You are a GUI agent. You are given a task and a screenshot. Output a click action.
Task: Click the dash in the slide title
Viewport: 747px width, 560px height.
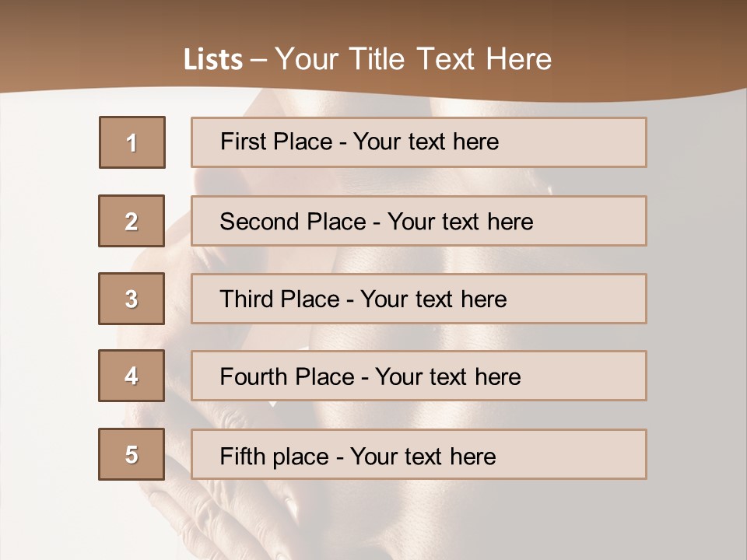[259, 60]
